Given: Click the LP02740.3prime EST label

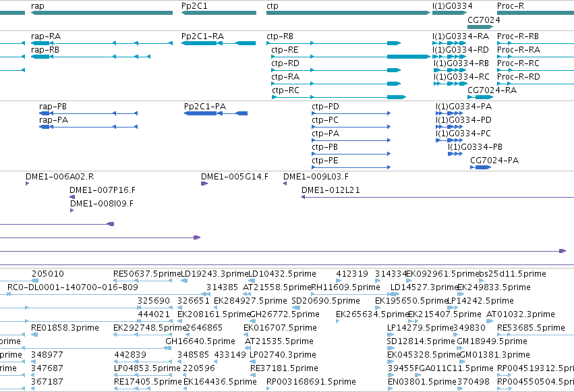Looking at the screenshot, I should coord(283,356).
